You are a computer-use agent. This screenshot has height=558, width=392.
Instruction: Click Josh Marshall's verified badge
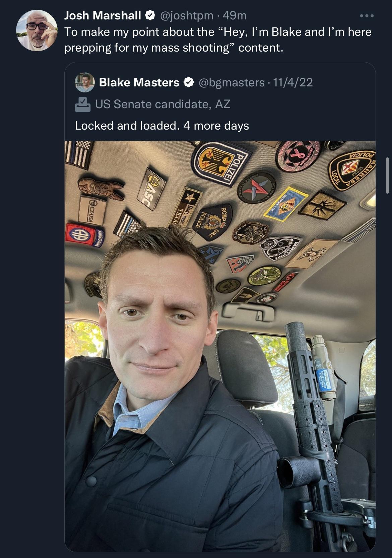(149, 15)
